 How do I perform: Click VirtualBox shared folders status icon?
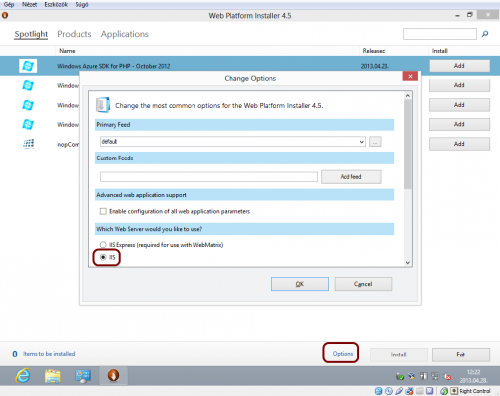click(x=420, y=391)
